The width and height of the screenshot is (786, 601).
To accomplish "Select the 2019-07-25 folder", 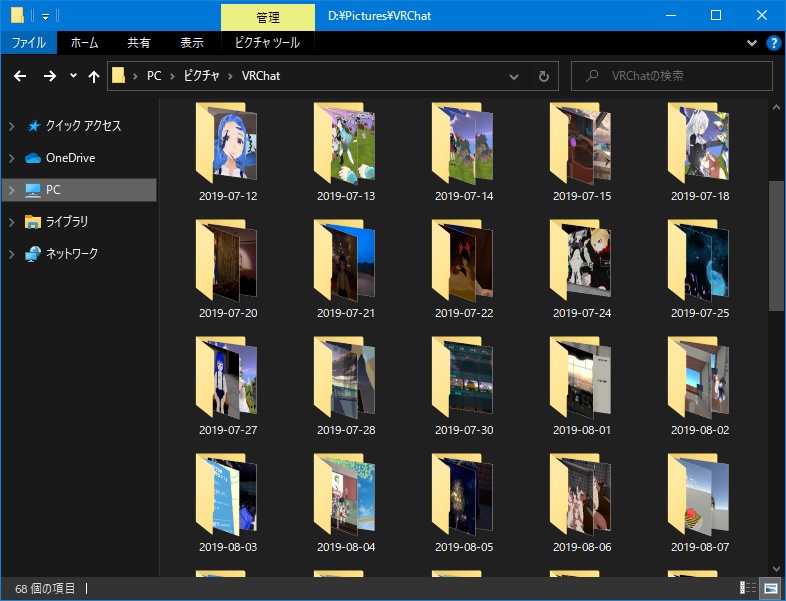I will [700, 269].
